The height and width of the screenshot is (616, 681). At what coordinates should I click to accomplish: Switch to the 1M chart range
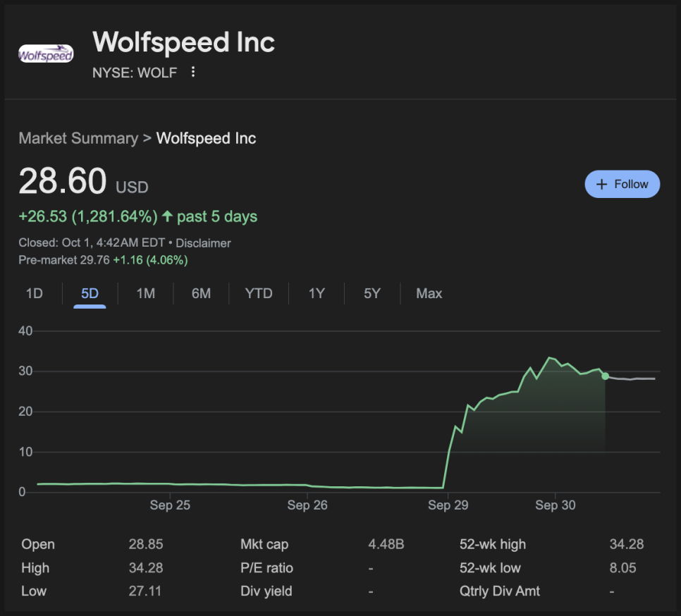click(x=145, y=293)
